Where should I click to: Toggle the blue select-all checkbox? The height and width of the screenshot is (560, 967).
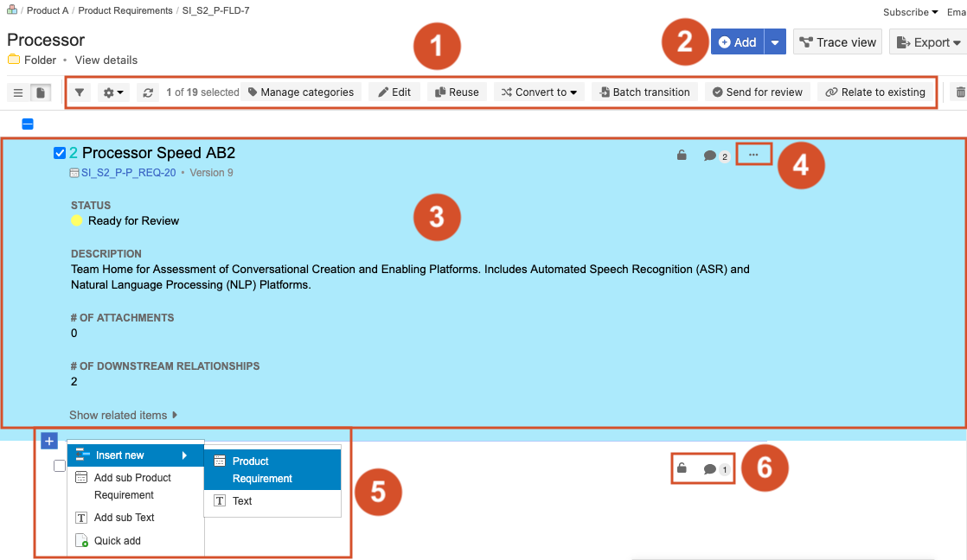28,124
